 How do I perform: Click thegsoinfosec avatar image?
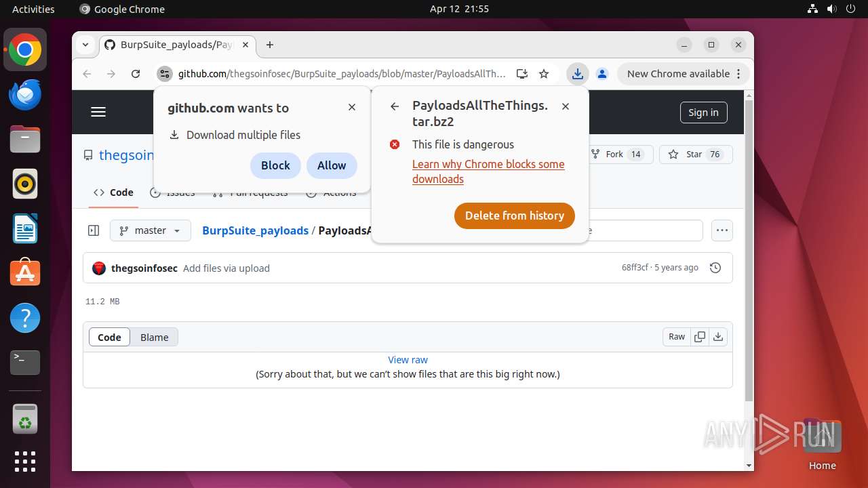(x=99, y=268)
